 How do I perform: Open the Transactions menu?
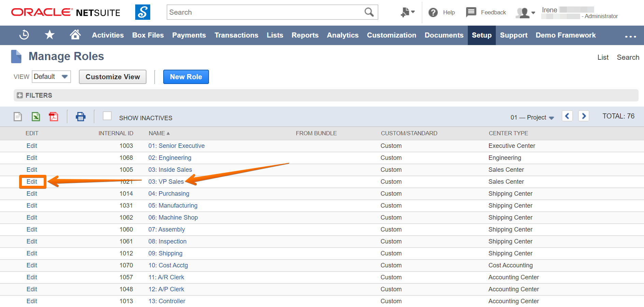pos(236,35)
